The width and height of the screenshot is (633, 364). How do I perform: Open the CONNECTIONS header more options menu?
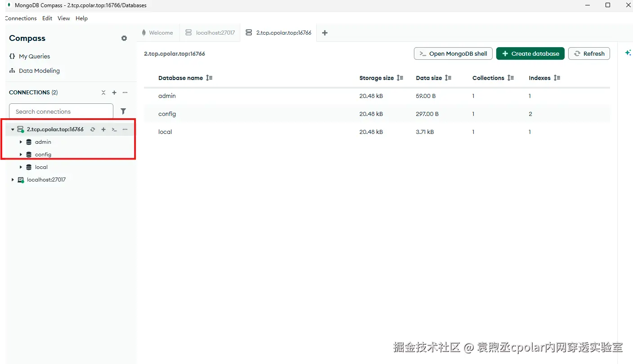tap(125, 93)
